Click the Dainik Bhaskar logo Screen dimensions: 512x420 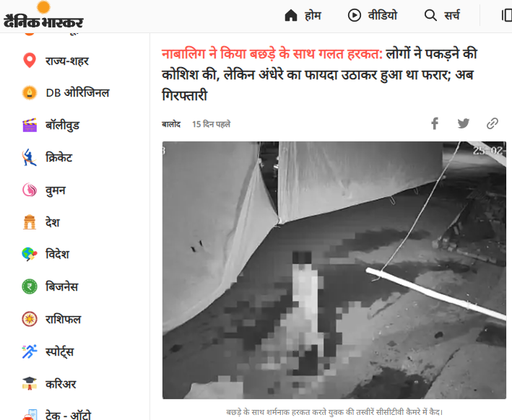(x=43, y=15)
